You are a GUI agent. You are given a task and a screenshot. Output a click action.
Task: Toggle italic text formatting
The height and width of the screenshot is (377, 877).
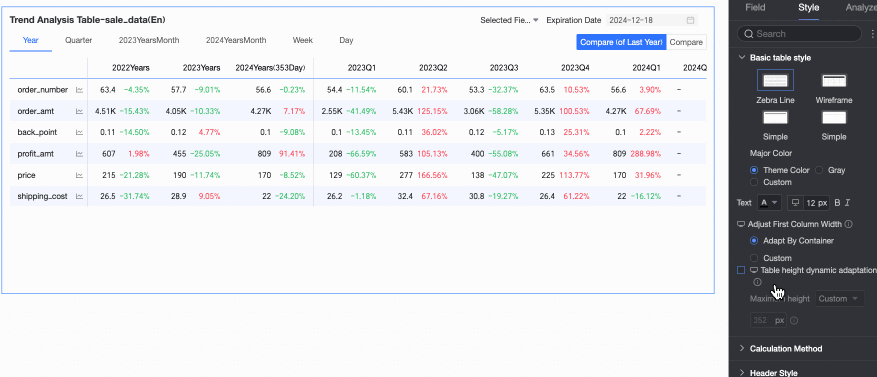coord(847,203)
